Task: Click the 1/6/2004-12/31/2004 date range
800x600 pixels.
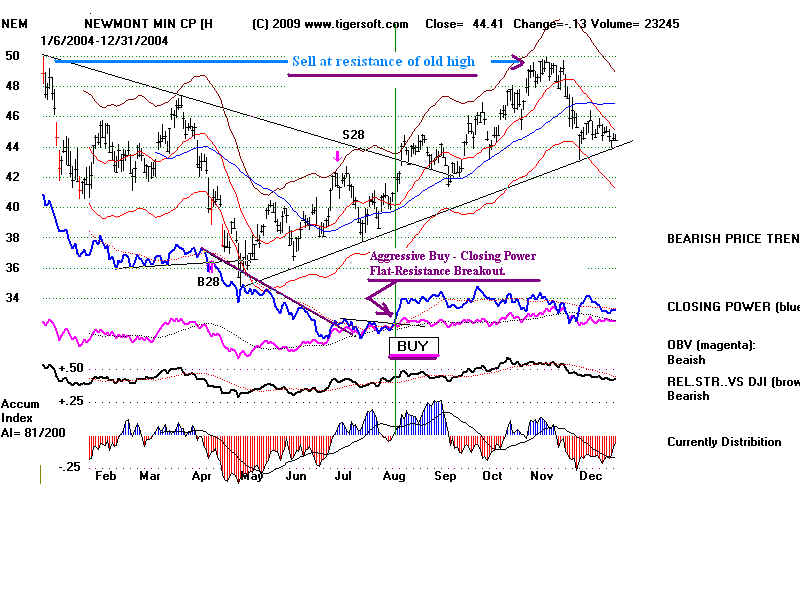Action: pos(104,39)
